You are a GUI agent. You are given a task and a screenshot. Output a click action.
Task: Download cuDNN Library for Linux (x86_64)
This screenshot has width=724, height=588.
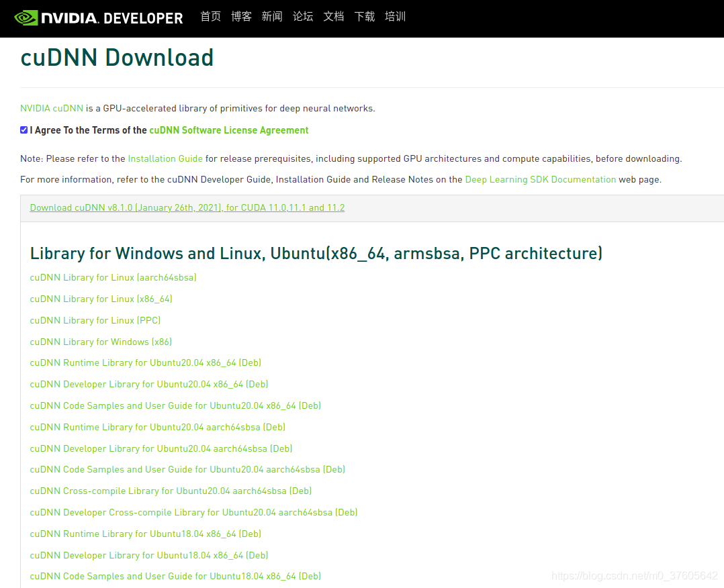(101, 299)
